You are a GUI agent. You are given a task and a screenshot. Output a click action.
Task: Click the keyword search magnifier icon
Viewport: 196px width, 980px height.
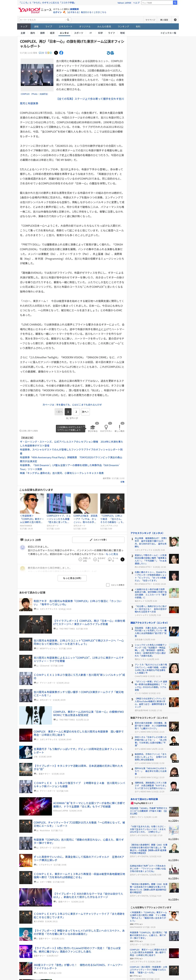pyautogui.click(x=68, y=20)
